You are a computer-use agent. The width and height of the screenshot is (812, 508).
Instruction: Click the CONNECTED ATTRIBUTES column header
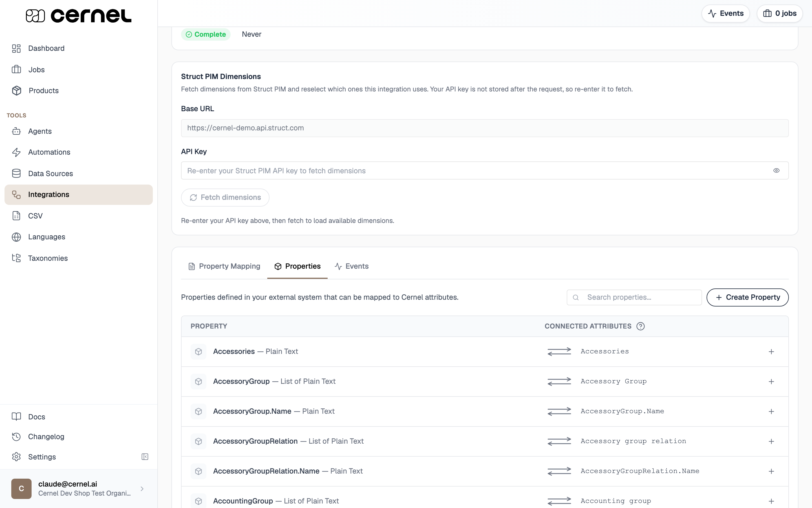[588, 326]
